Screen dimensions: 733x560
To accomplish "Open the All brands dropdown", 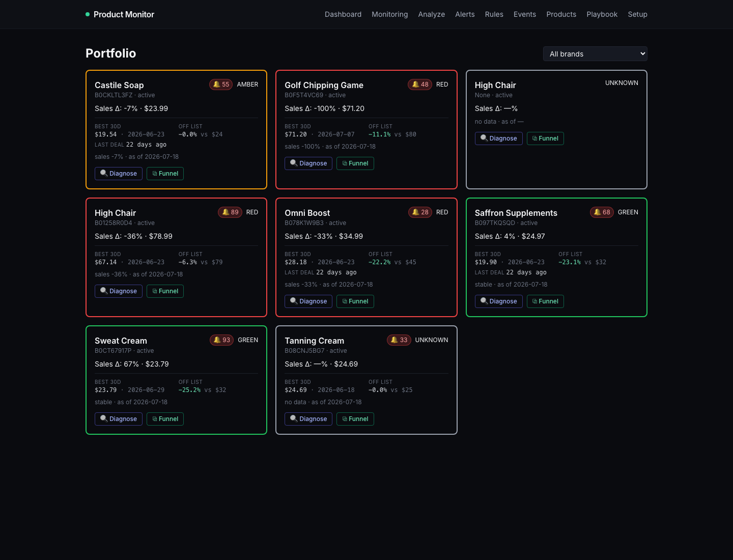I will (x=595, y=54).
